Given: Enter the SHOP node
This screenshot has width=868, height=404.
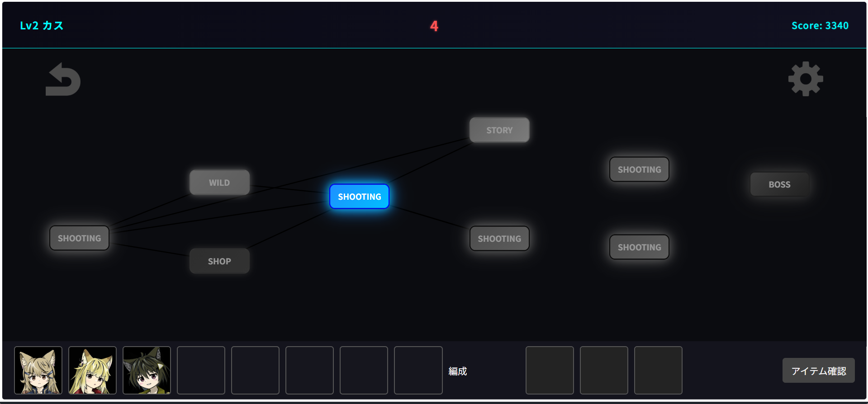Looking at the screenshot, I should 219,261.
